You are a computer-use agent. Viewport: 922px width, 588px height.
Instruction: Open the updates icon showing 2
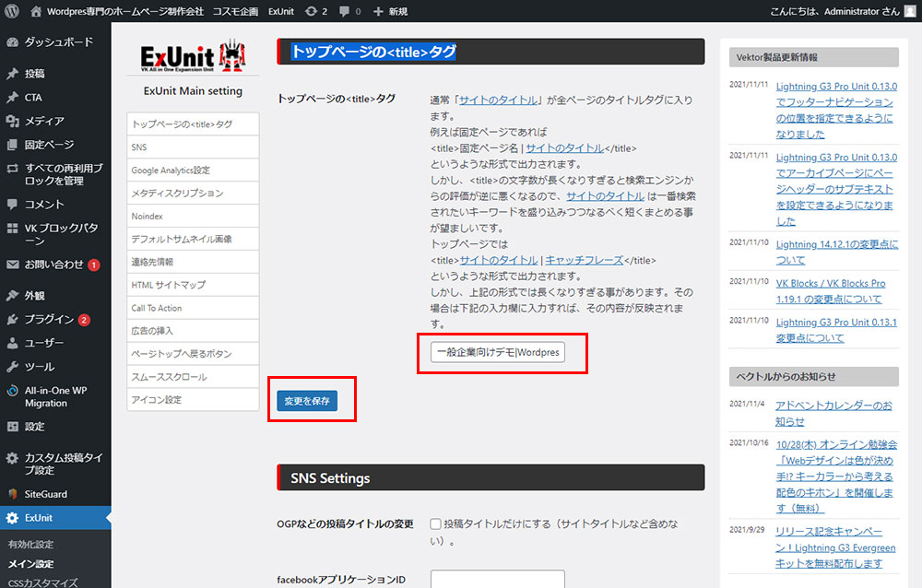pyautogui.click(x=316, y=11)
